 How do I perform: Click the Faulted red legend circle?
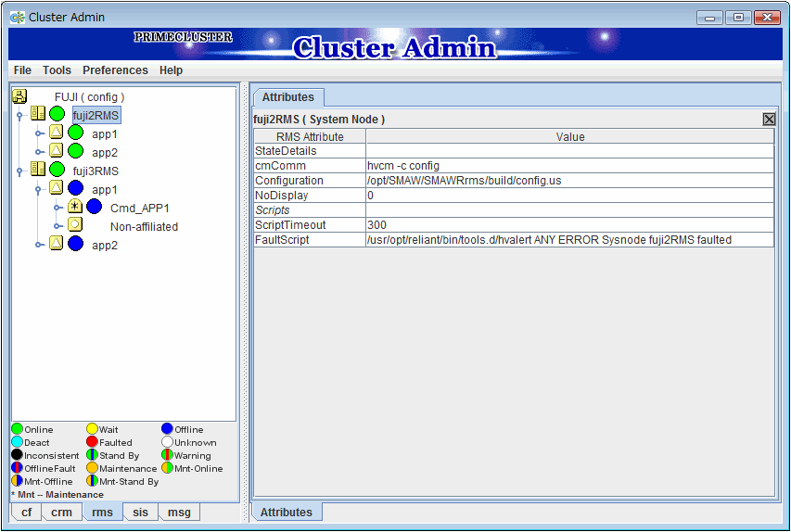(x=92, y=442)
